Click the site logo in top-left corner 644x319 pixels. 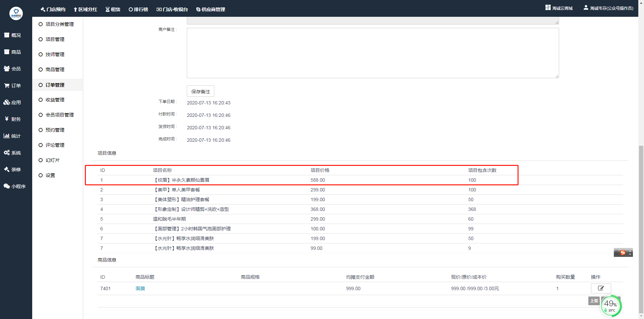(x=16, y=13)
